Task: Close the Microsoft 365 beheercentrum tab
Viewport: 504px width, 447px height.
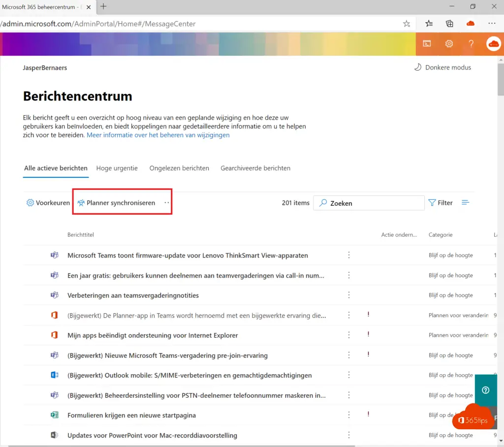Action: [x=89, y=7]
